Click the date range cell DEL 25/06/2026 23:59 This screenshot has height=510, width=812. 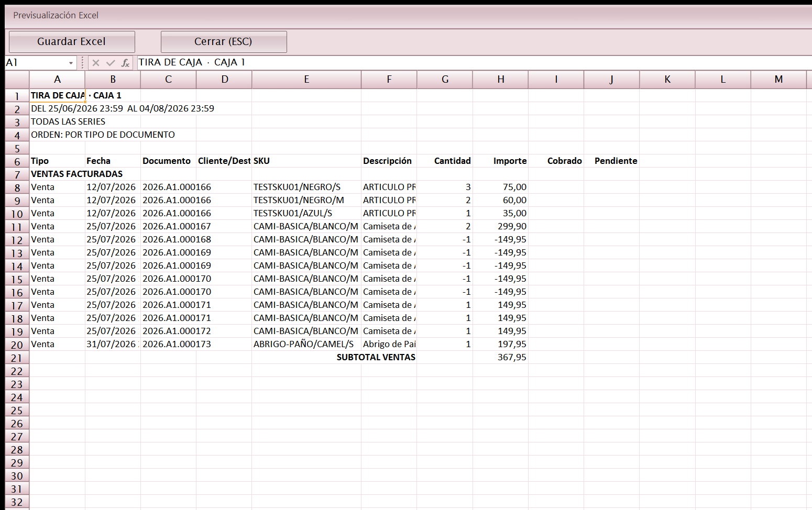coord(57,108)
